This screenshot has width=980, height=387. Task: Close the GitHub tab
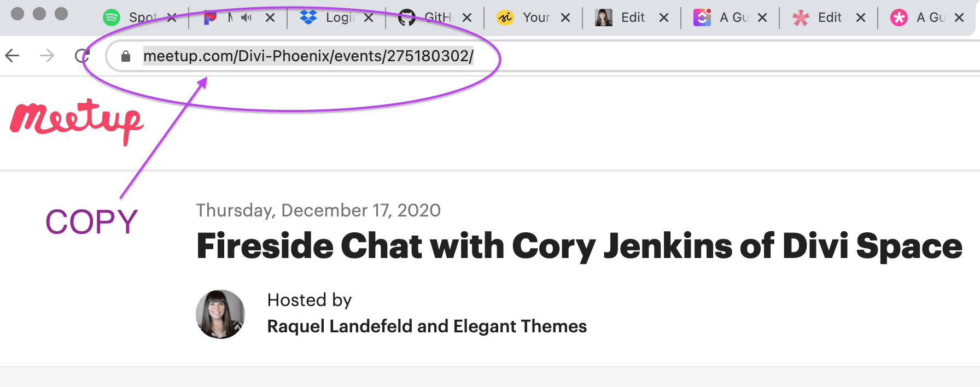[467, 17]
